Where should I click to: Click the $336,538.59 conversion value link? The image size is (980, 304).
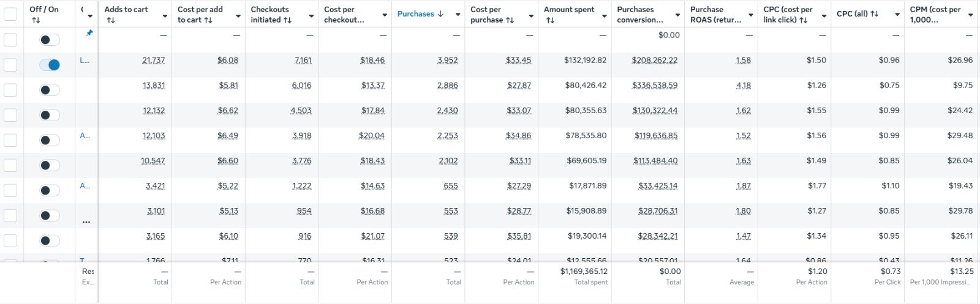click(654, 86)
